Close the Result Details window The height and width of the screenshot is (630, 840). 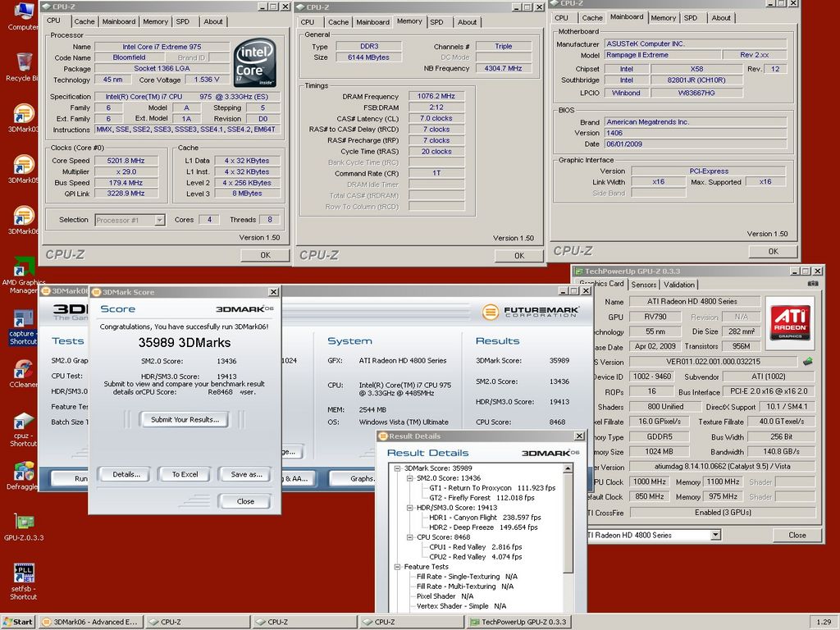(x=579, y=436)
